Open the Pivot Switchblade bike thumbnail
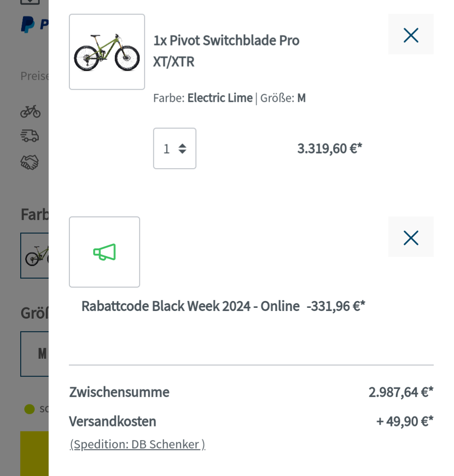Screen dimensions: 454x476 (x=107, y=52)
